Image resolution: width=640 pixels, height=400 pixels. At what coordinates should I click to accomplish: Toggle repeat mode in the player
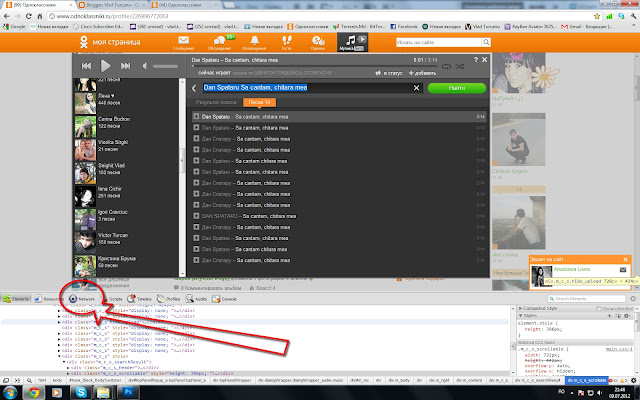(447, 66)
